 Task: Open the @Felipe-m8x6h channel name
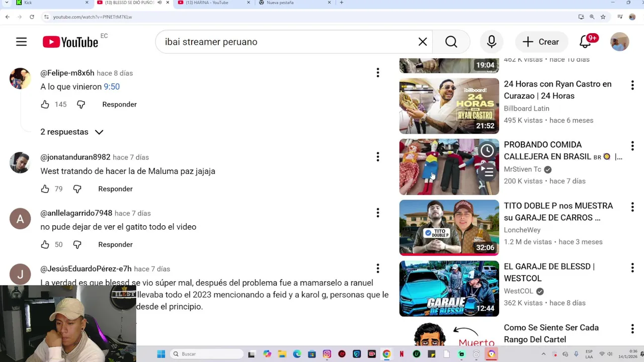click(67, 73)
